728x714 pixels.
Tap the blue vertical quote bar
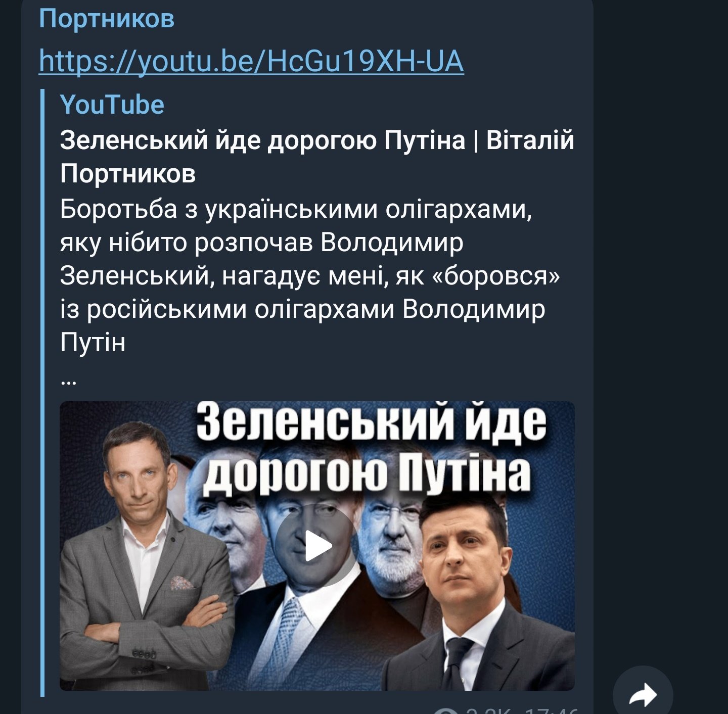(x=42, y=393)
